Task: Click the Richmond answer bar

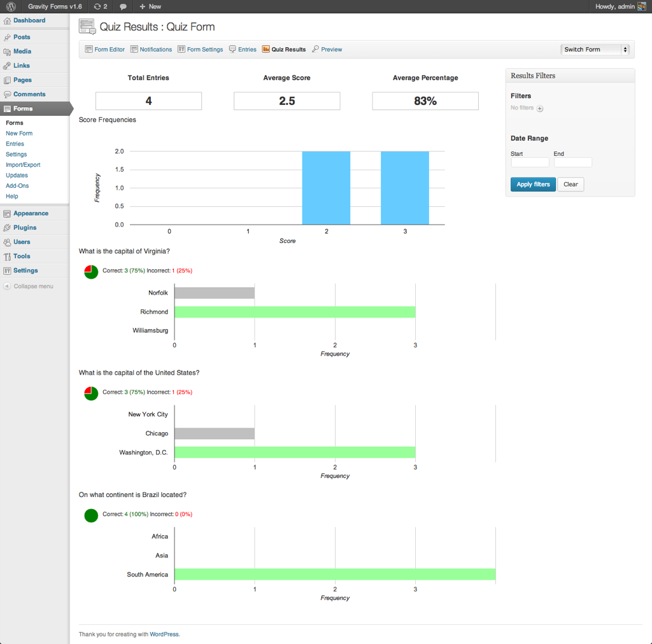Action: click(295, 312)
